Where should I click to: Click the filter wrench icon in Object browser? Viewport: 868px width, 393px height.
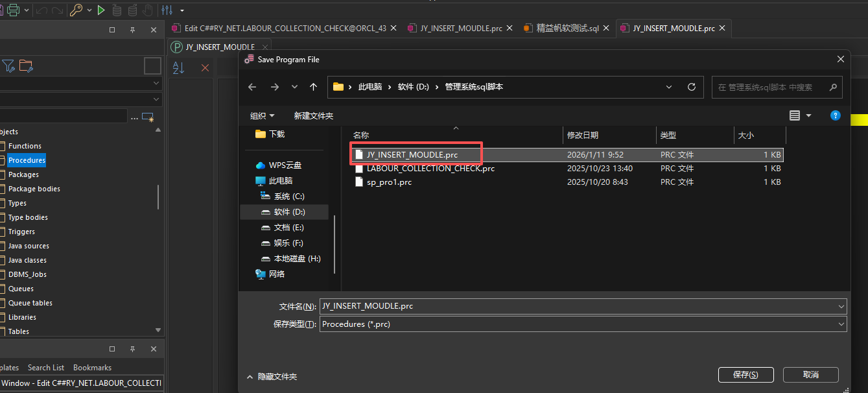(8, 65)
